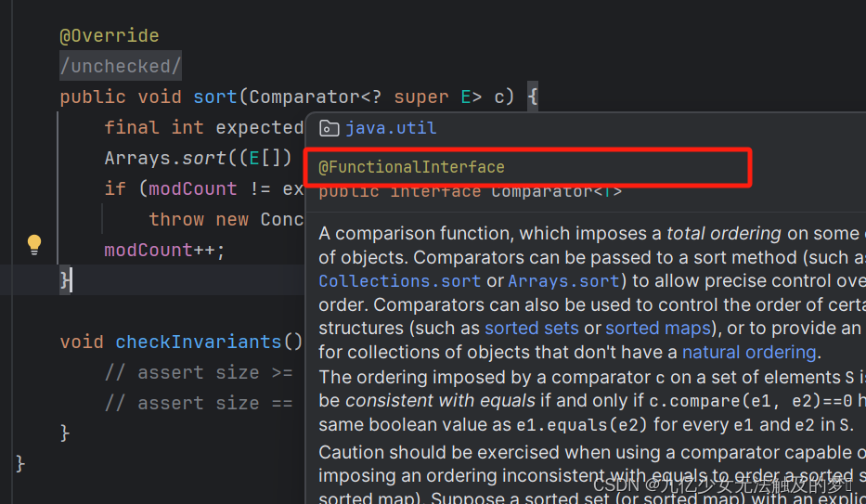The height and width of the screenshot is (504, 866).
Task: Follow the Arrays.sort documentation link
Action: [x=564, y=281]
